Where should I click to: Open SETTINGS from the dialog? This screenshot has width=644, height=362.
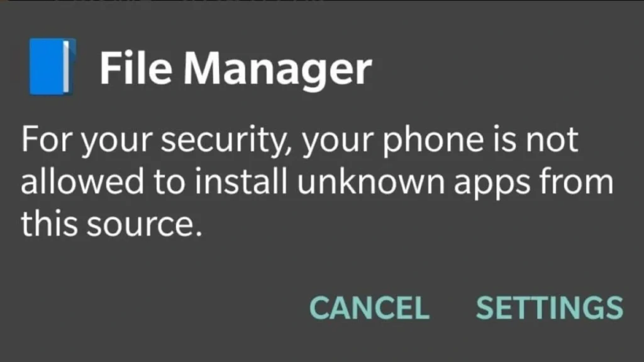coord(550,308)
